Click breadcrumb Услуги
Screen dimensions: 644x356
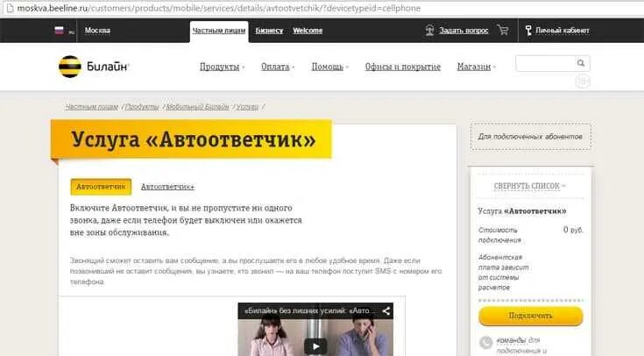[x=247, y=107]
